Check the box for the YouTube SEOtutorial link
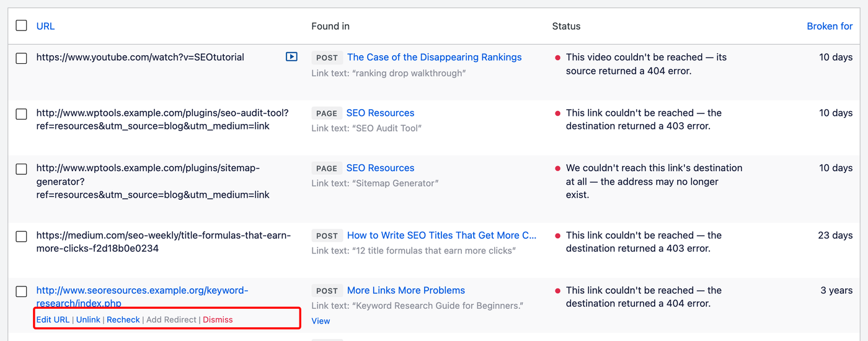This screenshot has width=868, height=341. pyautogui.click(x=21, y=58)
